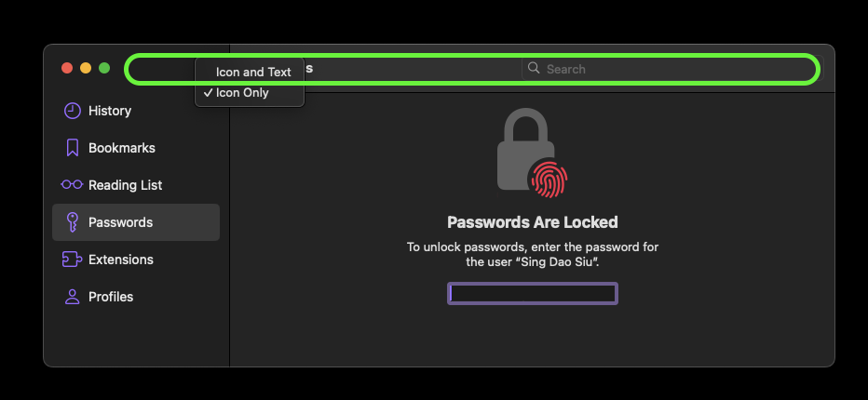Click the Profiles person icon
Image resolution: width=868 pixels, height=400 pixels.
[x=72, y=297]
